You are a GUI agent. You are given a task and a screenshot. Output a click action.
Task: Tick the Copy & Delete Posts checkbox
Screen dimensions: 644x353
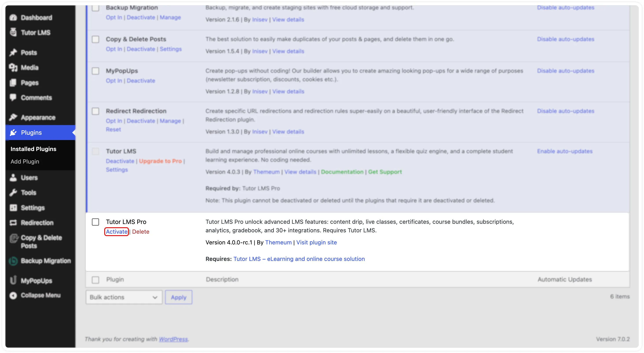95,40
